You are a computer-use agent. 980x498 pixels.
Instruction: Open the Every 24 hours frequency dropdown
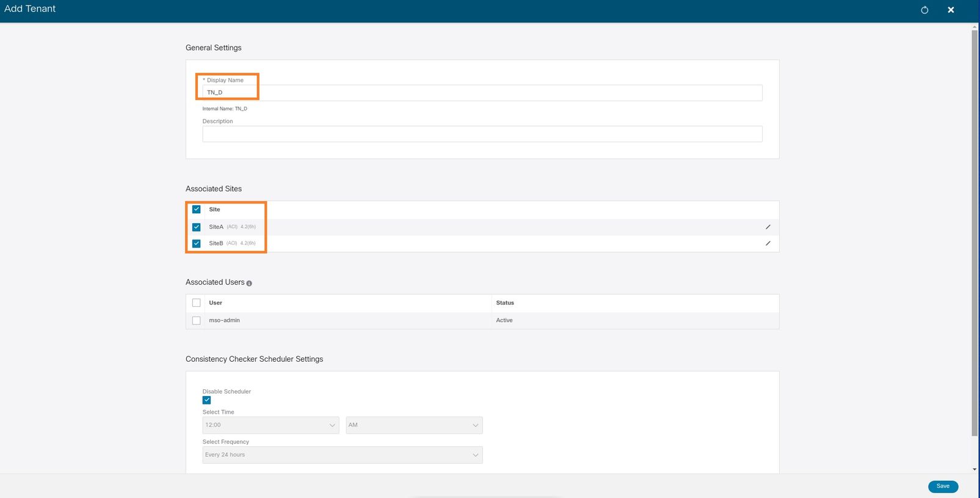[343, 455]
